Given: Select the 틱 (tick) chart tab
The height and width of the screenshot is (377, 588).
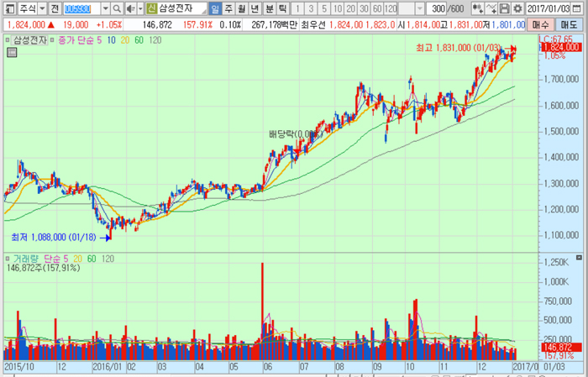Looking at the screenshot, I should point(283,8).
